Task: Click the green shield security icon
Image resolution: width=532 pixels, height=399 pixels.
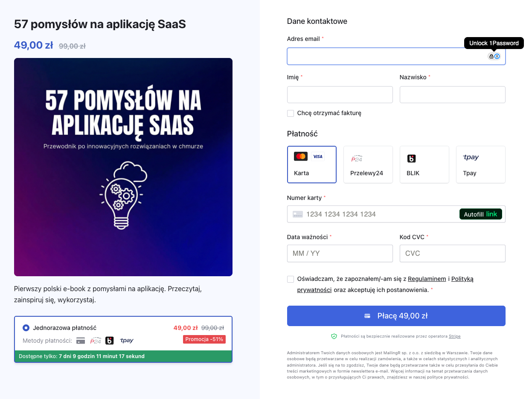Action: coord(334,336)
